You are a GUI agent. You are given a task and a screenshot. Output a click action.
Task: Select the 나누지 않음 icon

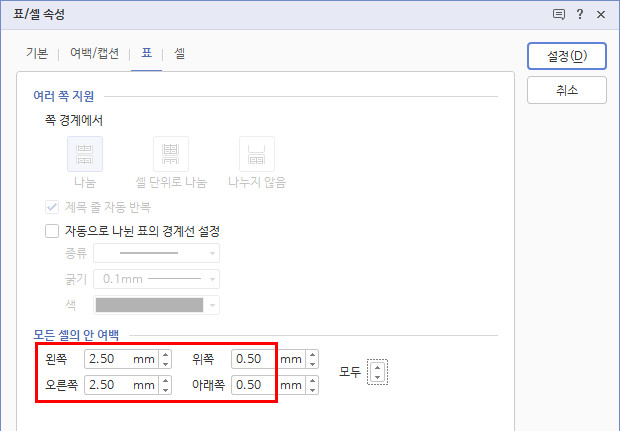coord(257,154)
